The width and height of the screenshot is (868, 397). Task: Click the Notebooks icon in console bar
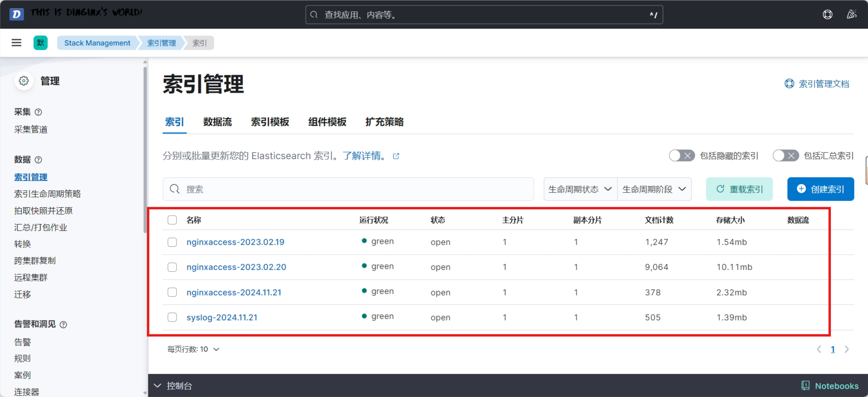coord(805,386)
